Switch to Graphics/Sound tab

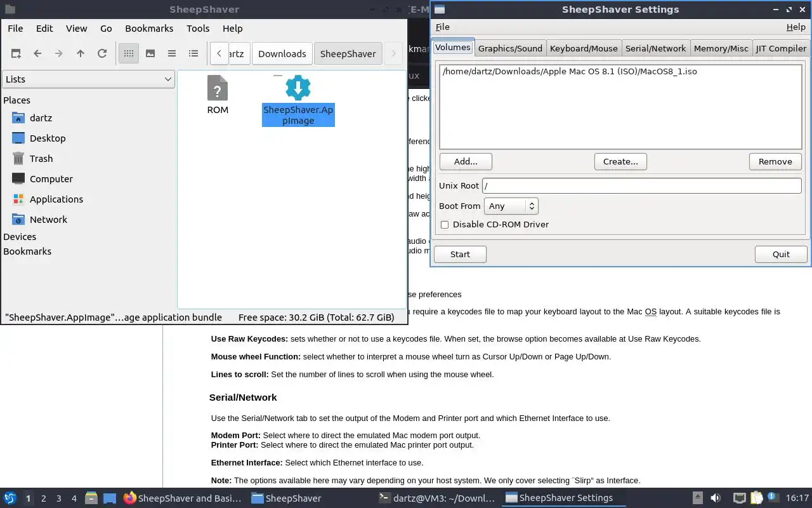point(510,48)
